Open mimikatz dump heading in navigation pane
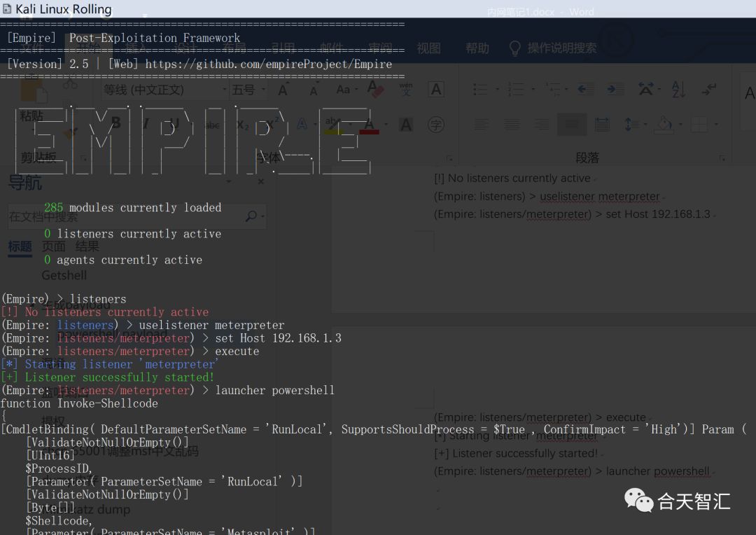The height and width of the screenshot is (535, 756). pyautogui.click(x=85, y=509)
